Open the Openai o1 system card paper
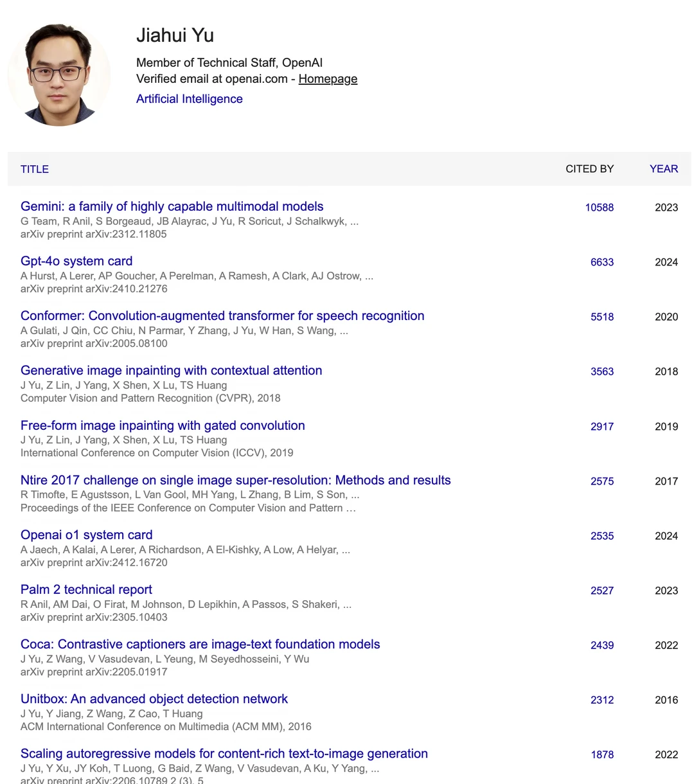This screenshot has width=694, height=784. 86,535
